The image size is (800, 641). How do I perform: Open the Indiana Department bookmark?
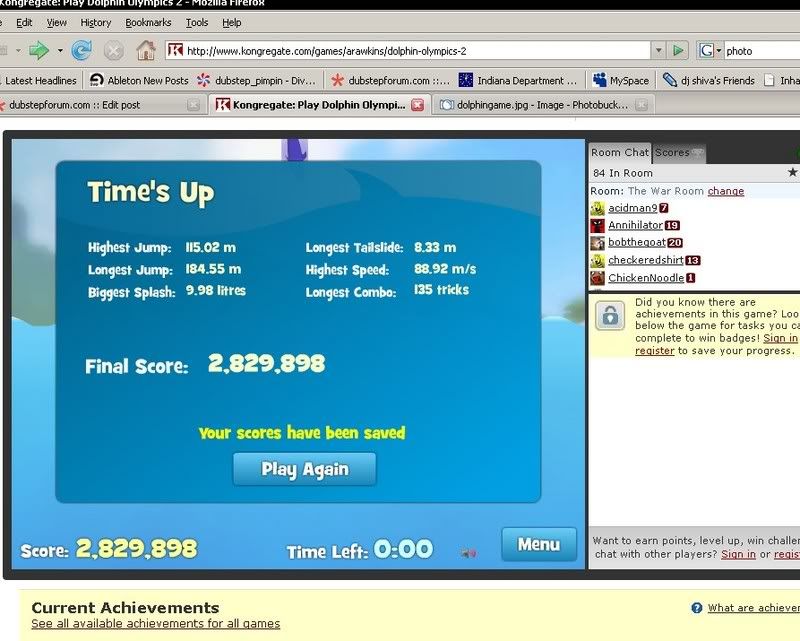(x=518, y=81)
